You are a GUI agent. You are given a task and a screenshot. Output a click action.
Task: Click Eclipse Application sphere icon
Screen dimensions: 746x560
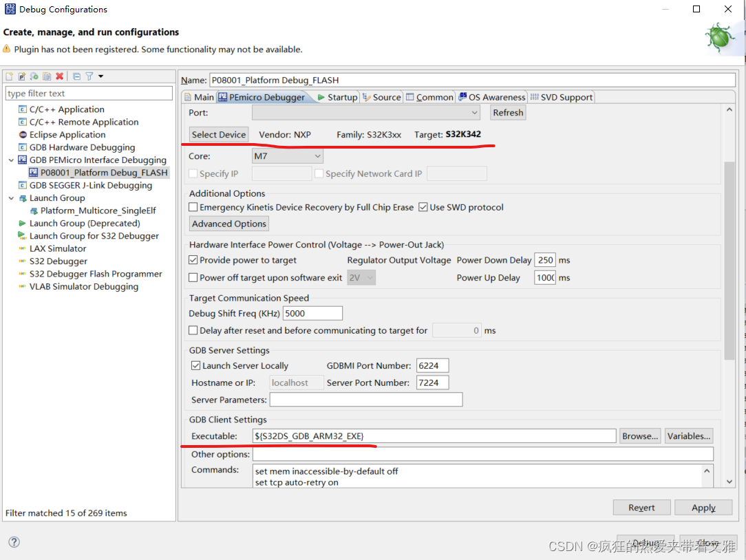click(22, 135)
